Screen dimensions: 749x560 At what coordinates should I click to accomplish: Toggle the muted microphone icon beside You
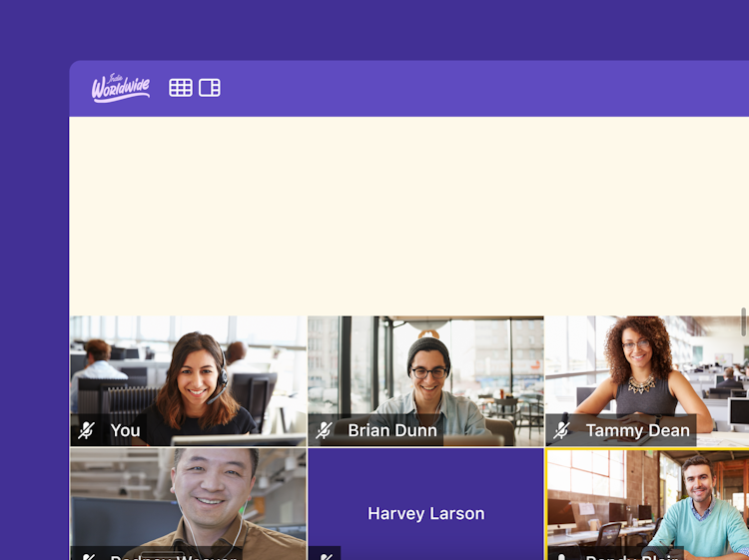point(87,430)
